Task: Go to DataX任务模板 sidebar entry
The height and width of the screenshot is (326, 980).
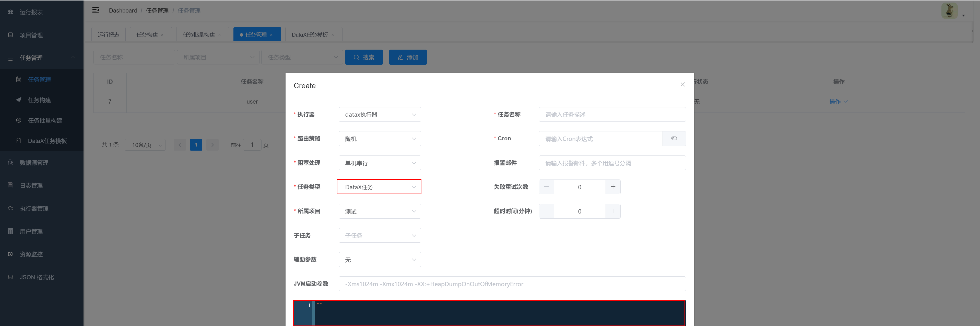Action: (x=47, y=141)
